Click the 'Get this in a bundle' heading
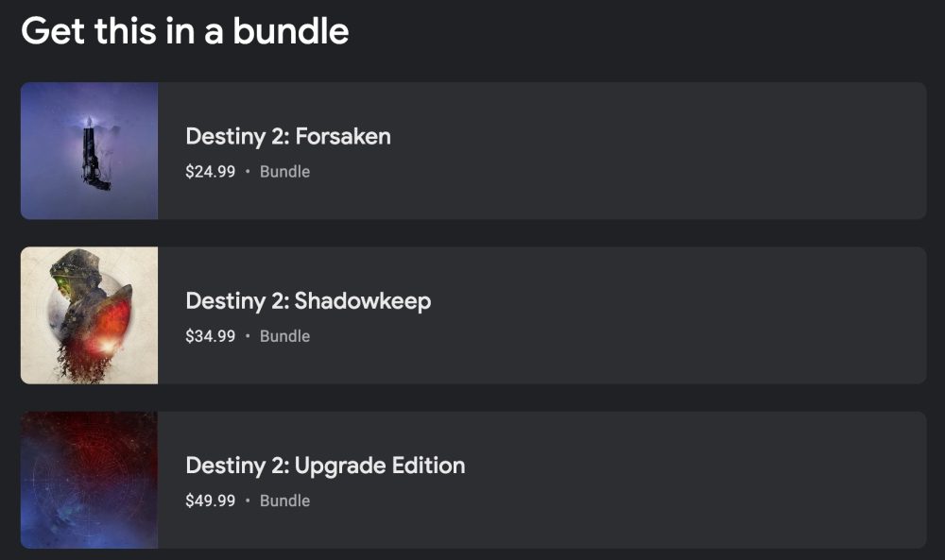Viewport: 945px width, 560px height. click(x=185, y=31)
